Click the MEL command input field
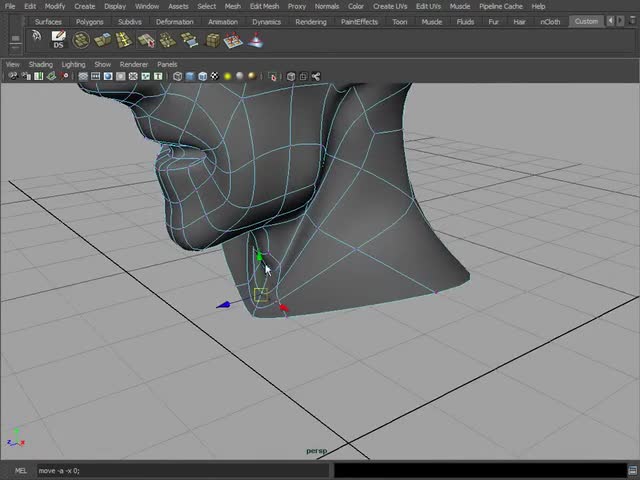Screen dimensions: 640x480 coord(183,470)
